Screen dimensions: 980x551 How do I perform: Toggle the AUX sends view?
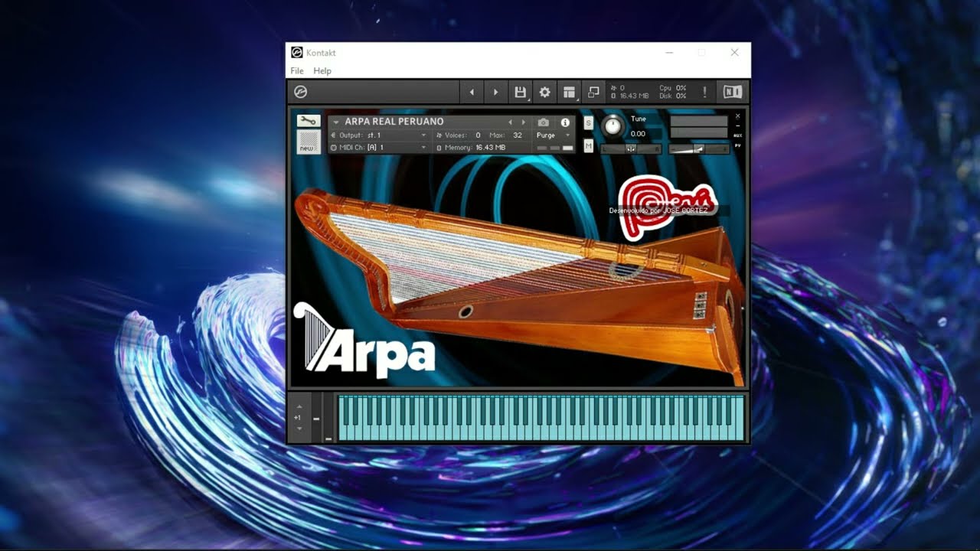[x=737, y=135]
